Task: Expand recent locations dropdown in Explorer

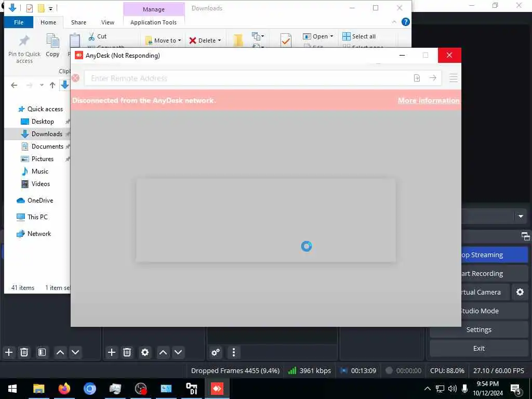Action: pos(42,85)
